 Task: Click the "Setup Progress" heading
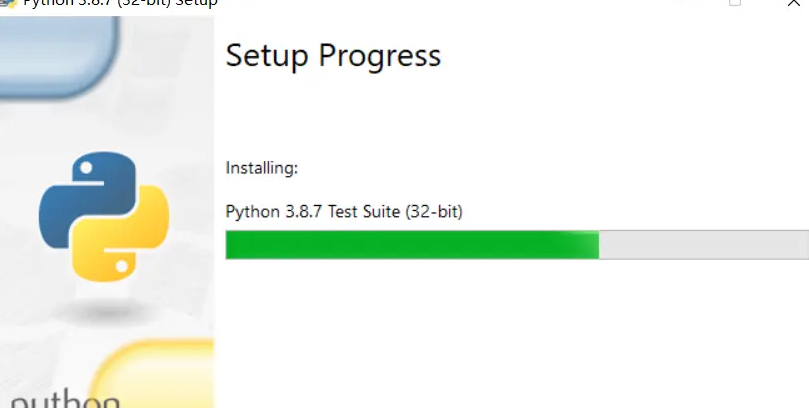pos(333,56)
